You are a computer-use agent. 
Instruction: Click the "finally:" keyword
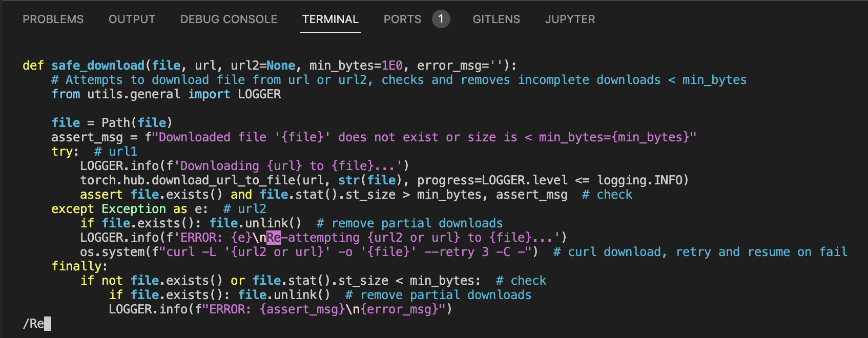pos(79,266)
